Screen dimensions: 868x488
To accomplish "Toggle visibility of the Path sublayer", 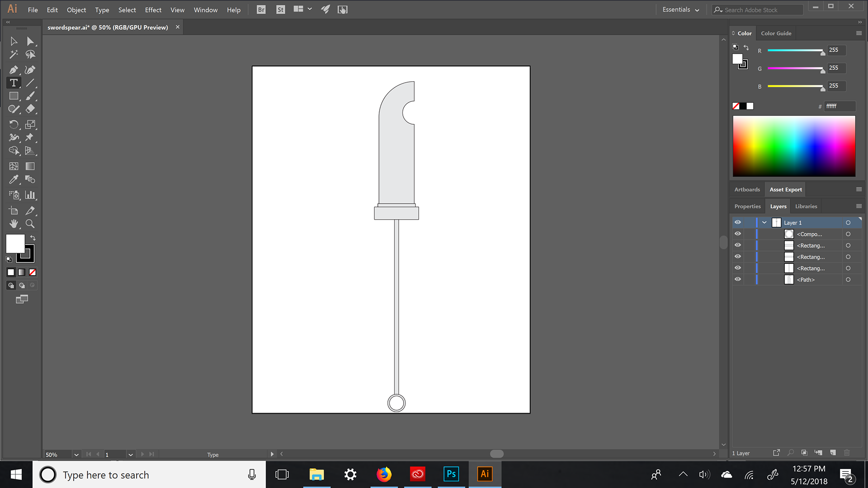I will (x=738, y=279).
